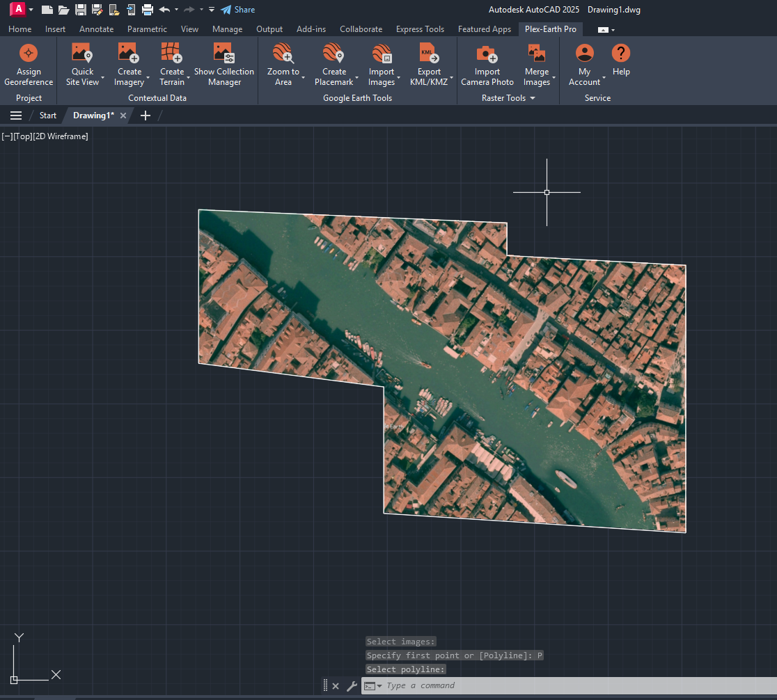Select the Plex-Earth Pro ribbon tab
Screen dimensions: 777x700
tap(551, 29)
